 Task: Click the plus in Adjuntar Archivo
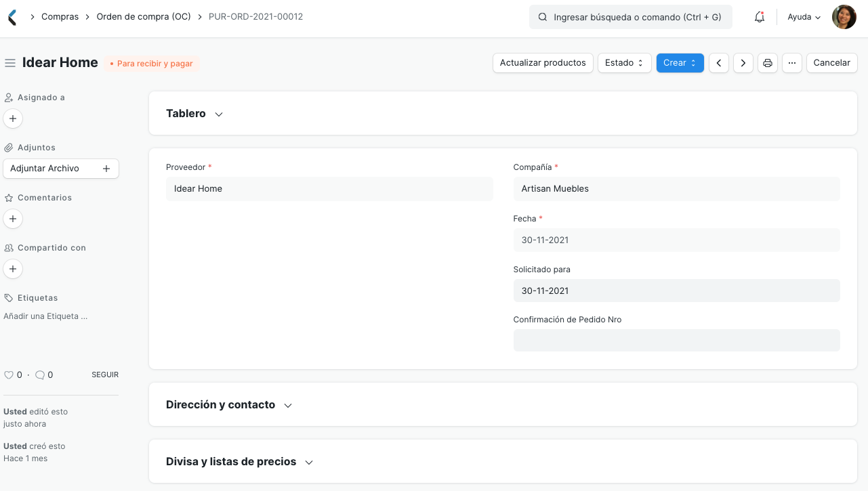(x=106, y=169)
